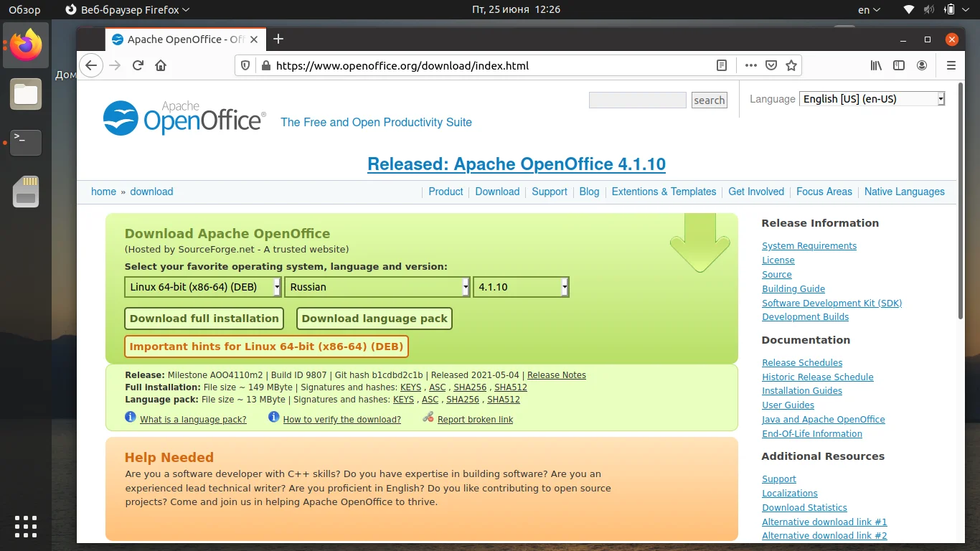Open Get Involved navigation item

click(x=756, y=192)
